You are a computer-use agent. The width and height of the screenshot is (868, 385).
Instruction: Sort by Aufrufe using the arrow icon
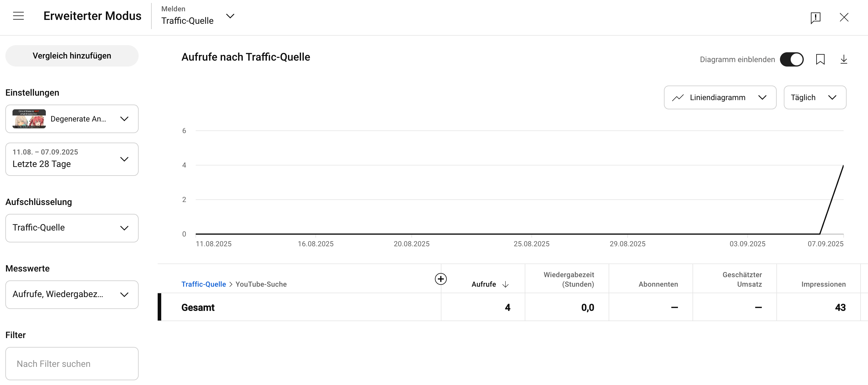tap(505, 284)
